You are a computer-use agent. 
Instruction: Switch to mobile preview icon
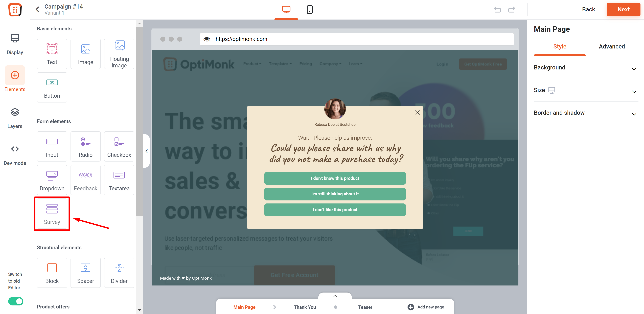(x=310, y=10)
